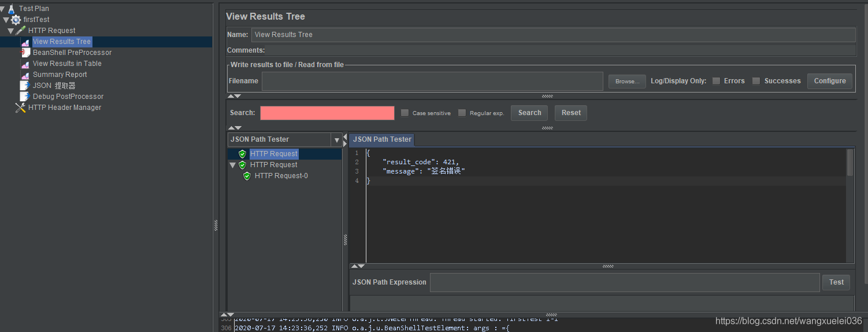
Task: Switch to the JSON Path Tester tab
Action: click(x=382, y=139)
